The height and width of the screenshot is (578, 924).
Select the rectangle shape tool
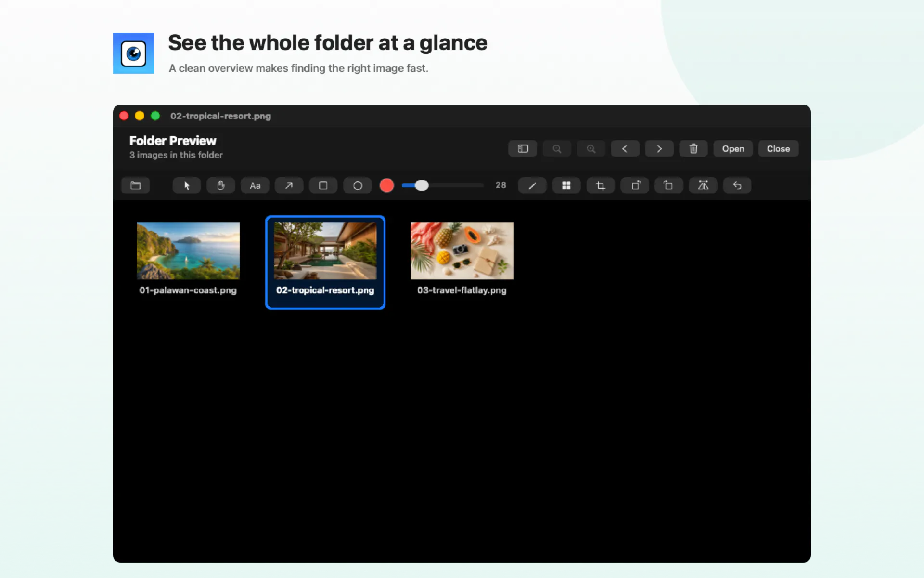(x=323, y=185)
